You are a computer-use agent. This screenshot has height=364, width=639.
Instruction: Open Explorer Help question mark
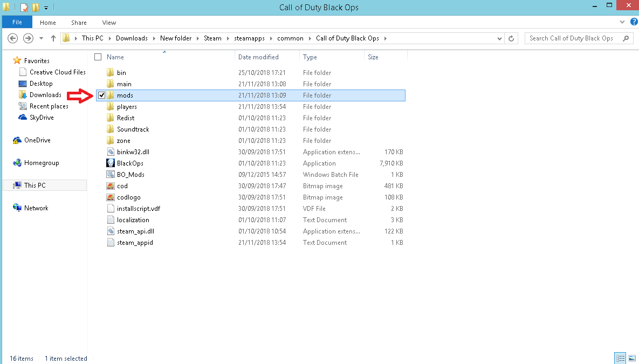pyautogui.click(x=634, y=22)
